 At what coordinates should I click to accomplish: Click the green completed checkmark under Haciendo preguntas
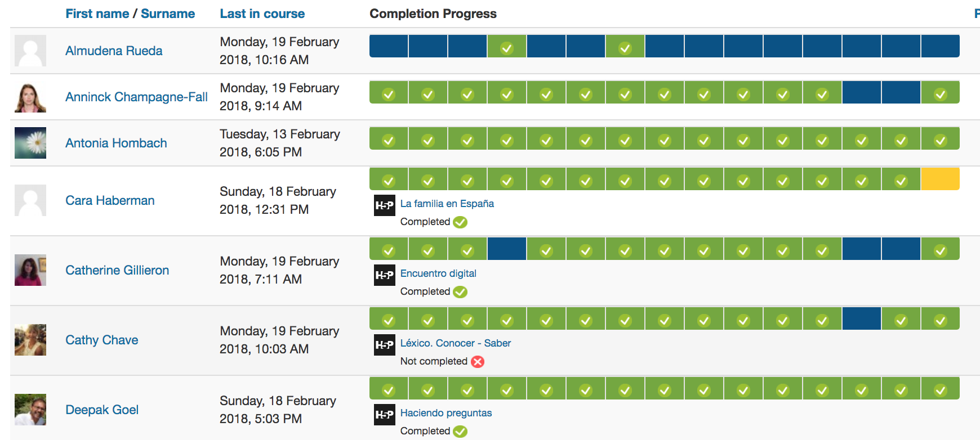[x=460, y=432]
